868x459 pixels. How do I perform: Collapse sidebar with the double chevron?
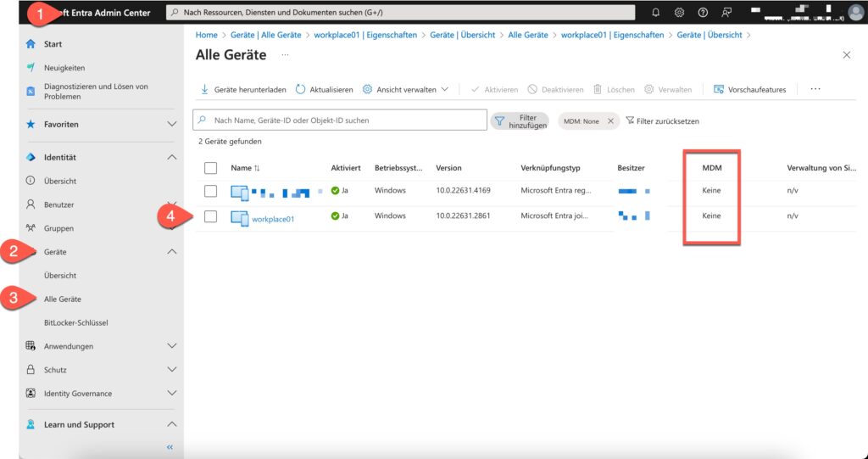pos(170,446)
